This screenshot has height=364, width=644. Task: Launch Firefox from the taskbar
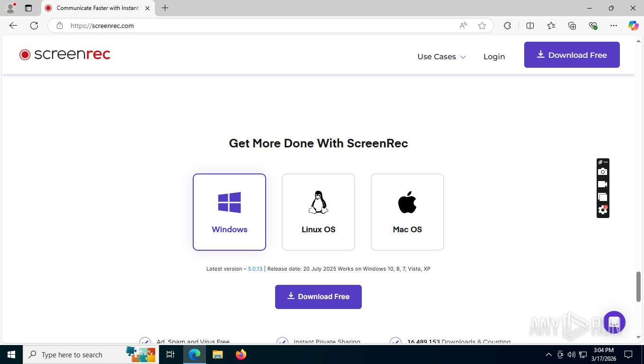241,355
